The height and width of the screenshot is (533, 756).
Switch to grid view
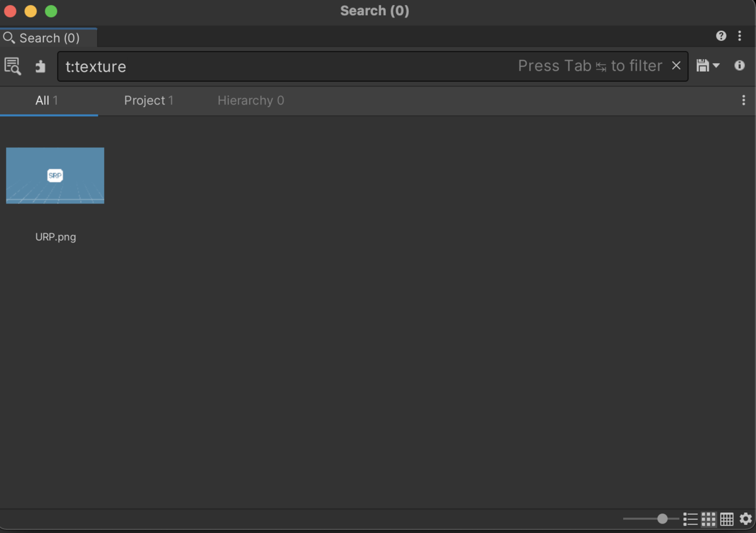tap(709, 519)
